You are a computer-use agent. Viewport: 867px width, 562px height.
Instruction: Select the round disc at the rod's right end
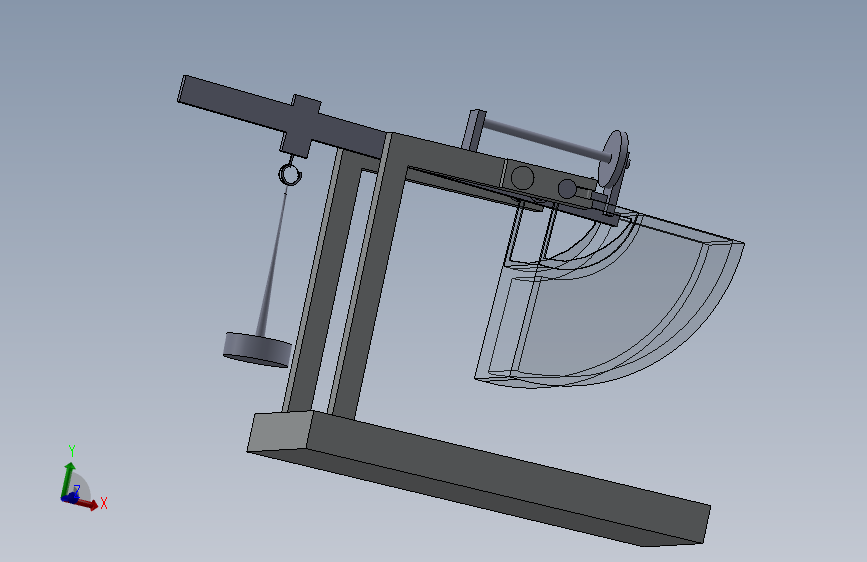point(614,159)
